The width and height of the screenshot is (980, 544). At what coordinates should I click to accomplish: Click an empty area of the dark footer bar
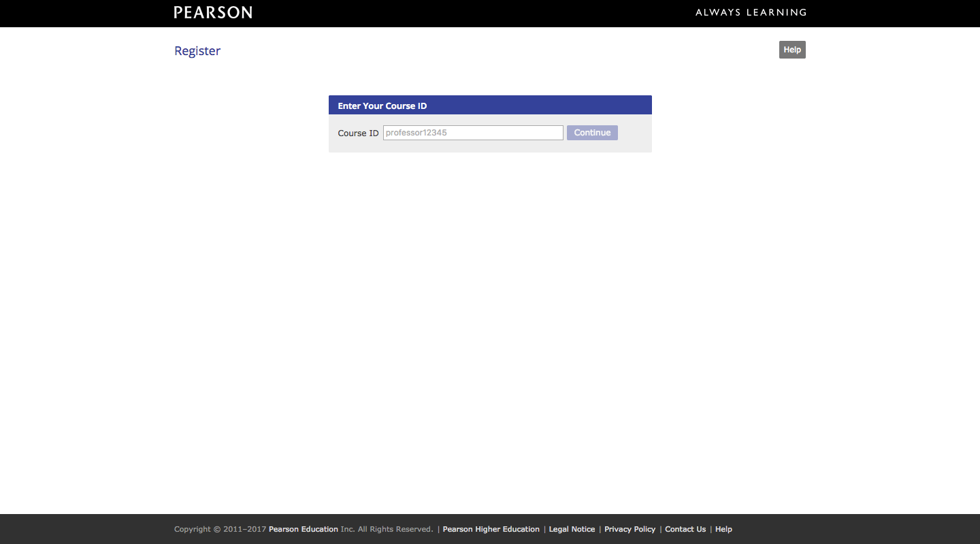(x=851, y=530)
